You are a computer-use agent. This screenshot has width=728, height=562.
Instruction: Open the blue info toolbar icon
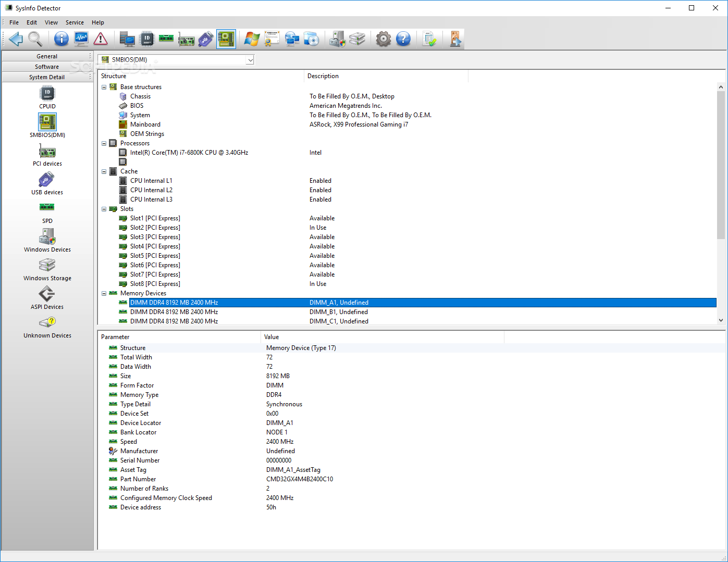point(61,39)
